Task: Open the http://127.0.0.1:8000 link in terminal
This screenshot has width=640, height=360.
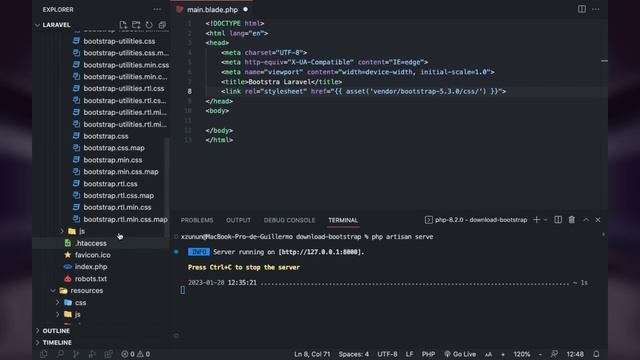Action: pos(320,252)
